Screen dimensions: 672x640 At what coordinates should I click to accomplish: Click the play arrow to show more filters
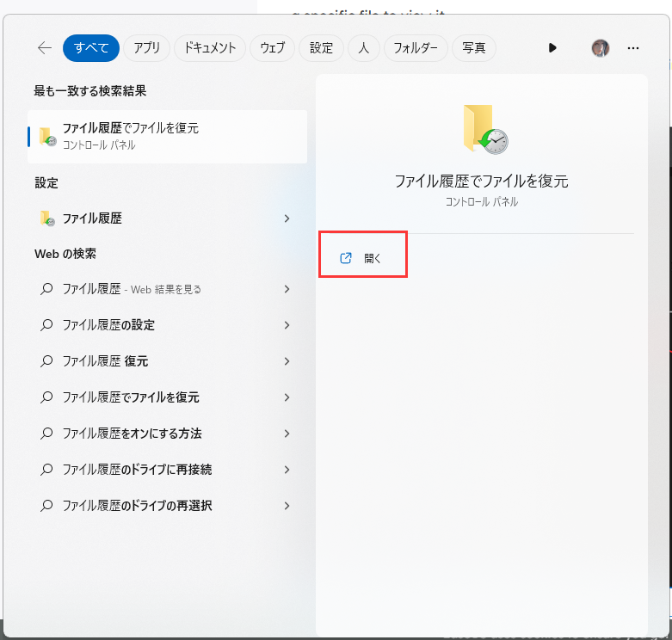(x=552, y=48)
